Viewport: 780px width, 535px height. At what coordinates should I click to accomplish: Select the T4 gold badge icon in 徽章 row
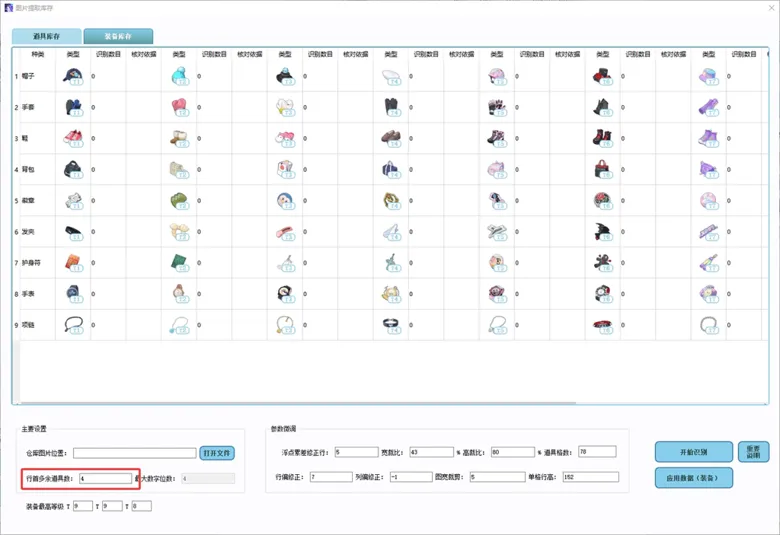[391, 201]
